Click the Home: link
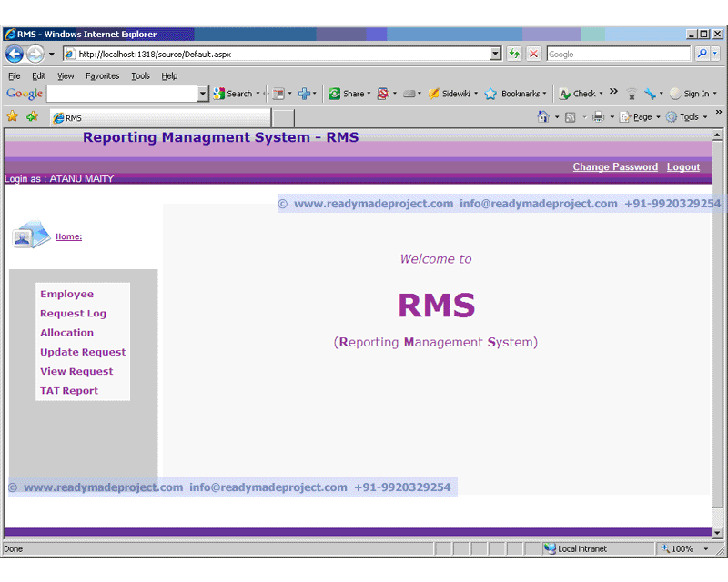The height and width of the screenshot is (582, 728). [x=69, y=236]
